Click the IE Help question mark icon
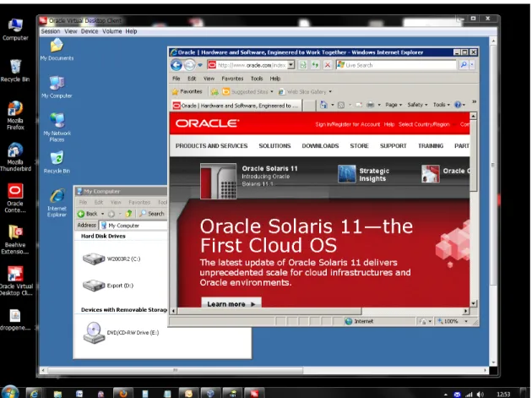This screenshot has height=398, width=532. (x=458, y=105)
